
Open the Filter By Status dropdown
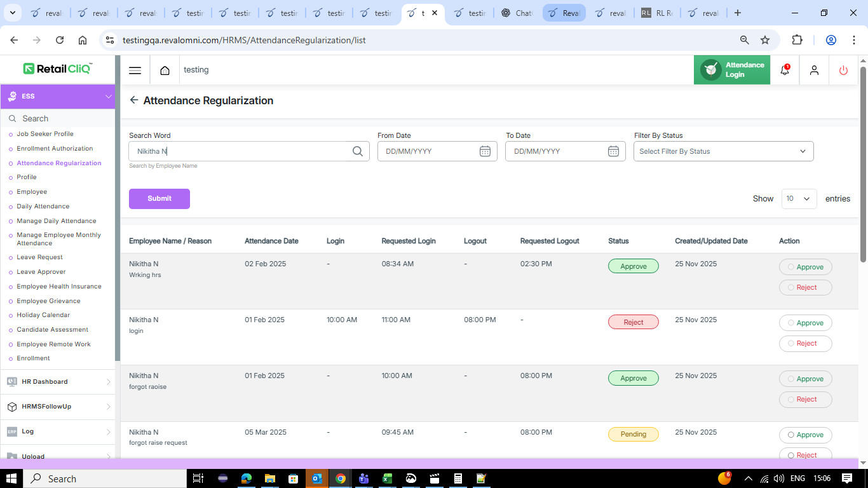[x=723, y=151]
